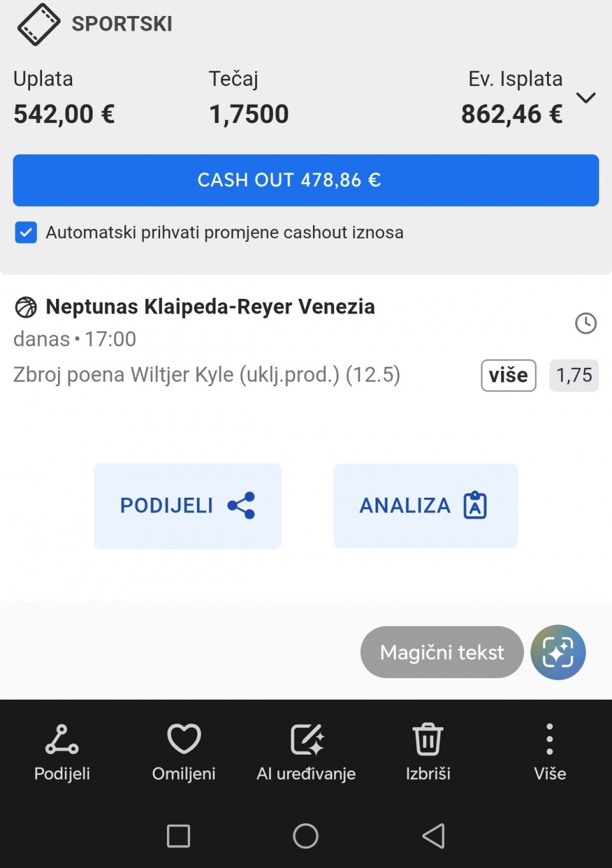Select the "više" bet selection chip
Viewport: 612px width, 868px height.
click(508, 375)
